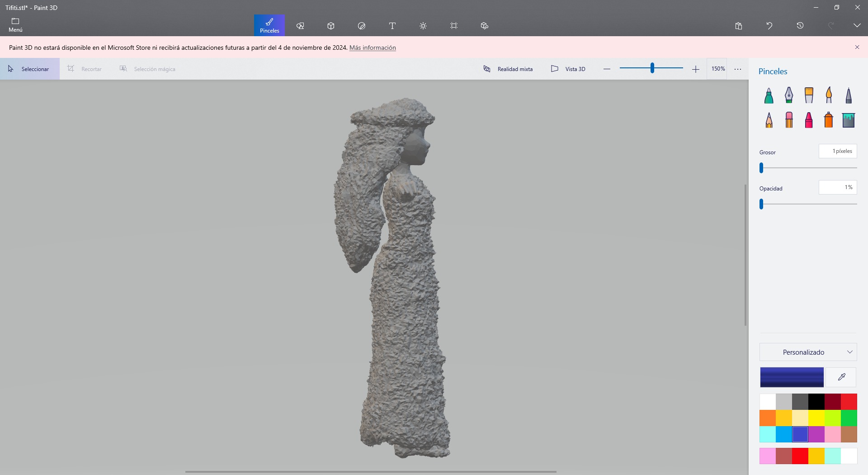Open the 2D shapes tab
The width and height of the screenshot is (868, 475).
[300, 26]
